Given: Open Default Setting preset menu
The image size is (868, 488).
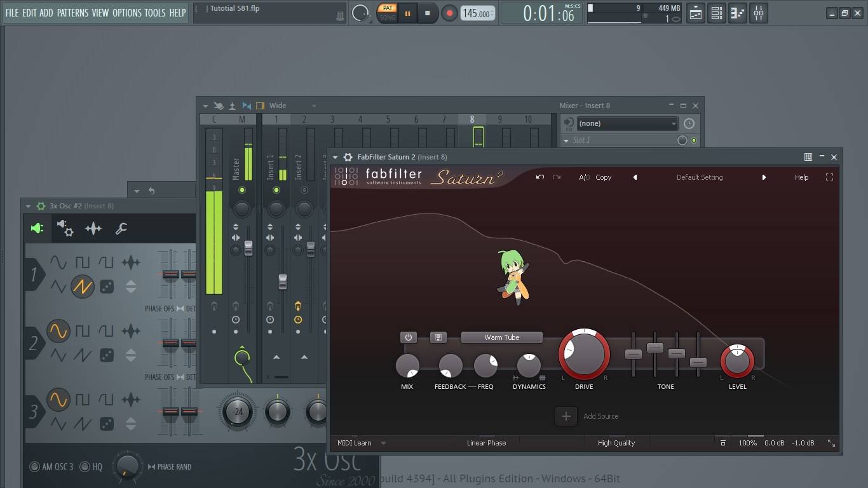Looking at the screenshot, I should pyautogui.click(x=700, y=177).
